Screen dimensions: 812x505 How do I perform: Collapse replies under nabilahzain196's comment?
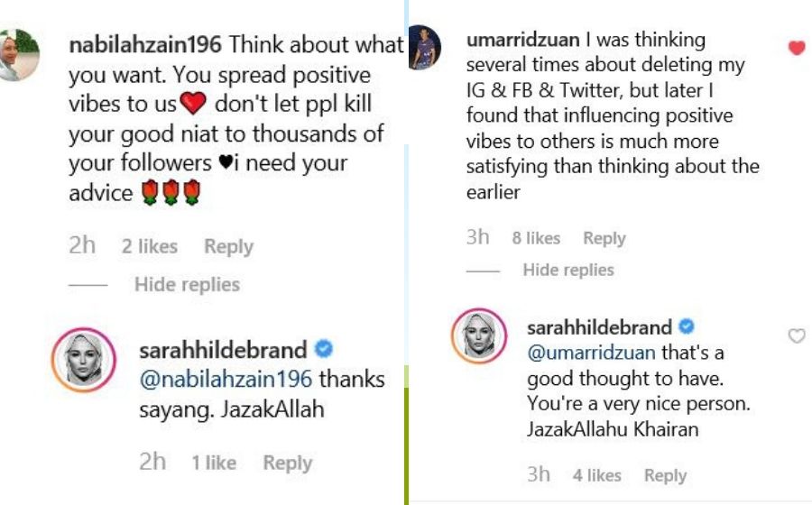tap(187, 285)
